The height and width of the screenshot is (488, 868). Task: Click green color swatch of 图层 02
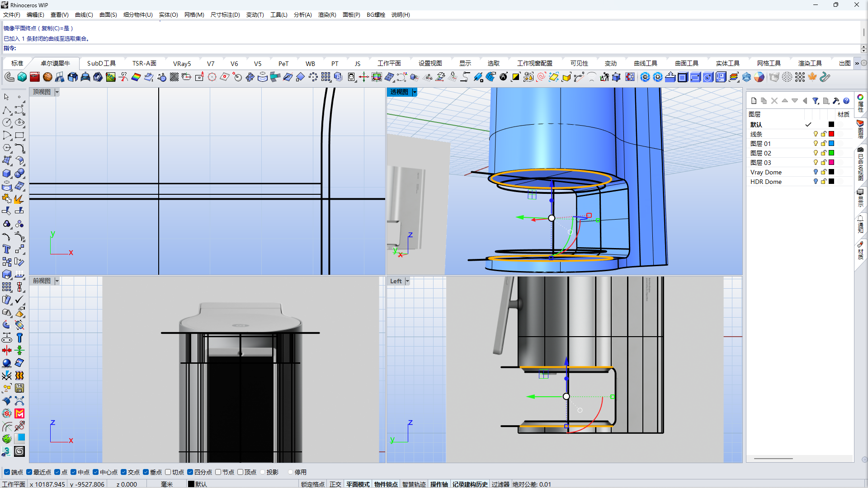[831, 153]
